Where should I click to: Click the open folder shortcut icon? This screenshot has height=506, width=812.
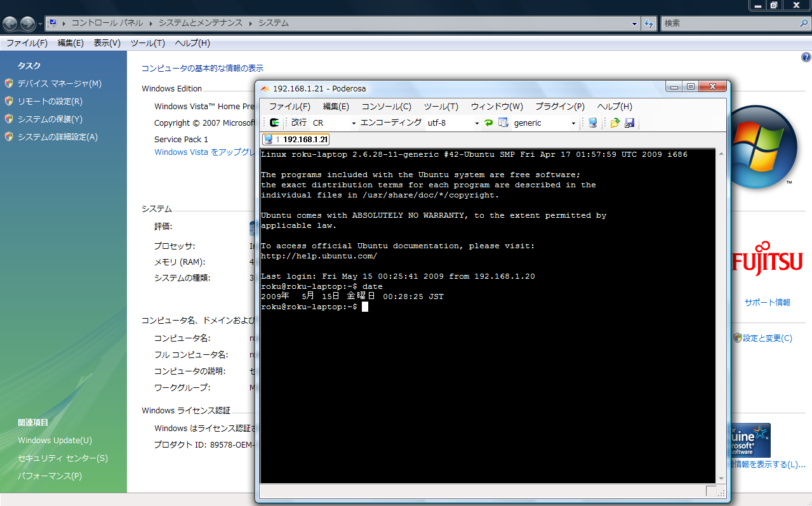pos(615,123)
